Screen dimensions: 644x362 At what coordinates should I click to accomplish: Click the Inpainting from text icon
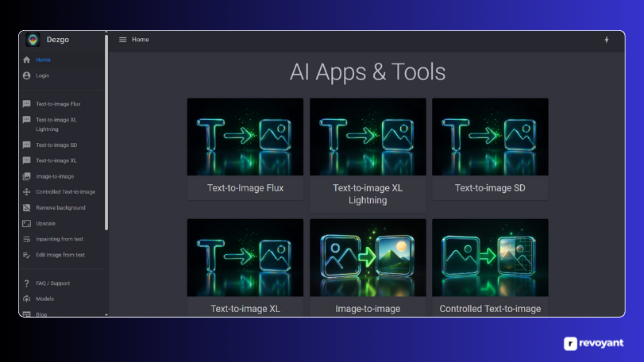(x=27, y=239)
